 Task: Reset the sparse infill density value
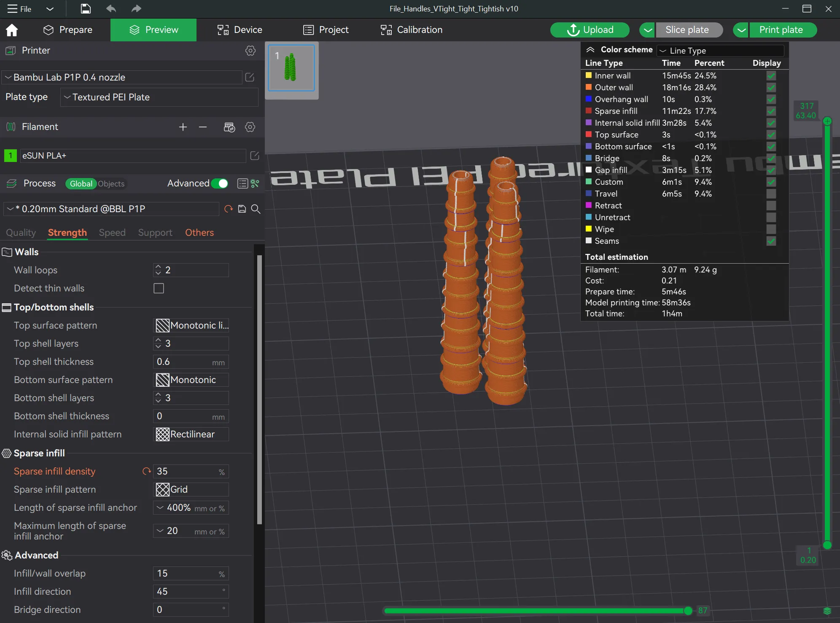[x=146, y=471]
